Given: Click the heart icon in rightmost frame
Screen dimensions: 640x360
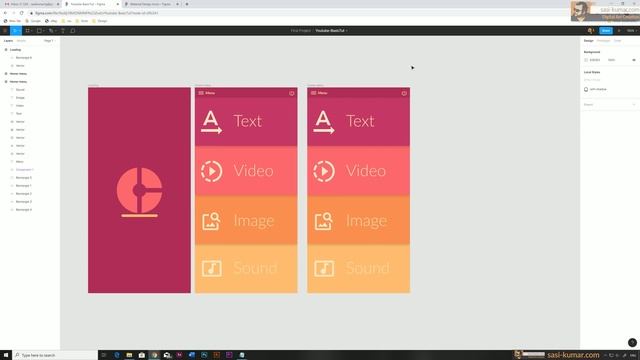Looking at the screenshot, I should [x=404, y=93].
